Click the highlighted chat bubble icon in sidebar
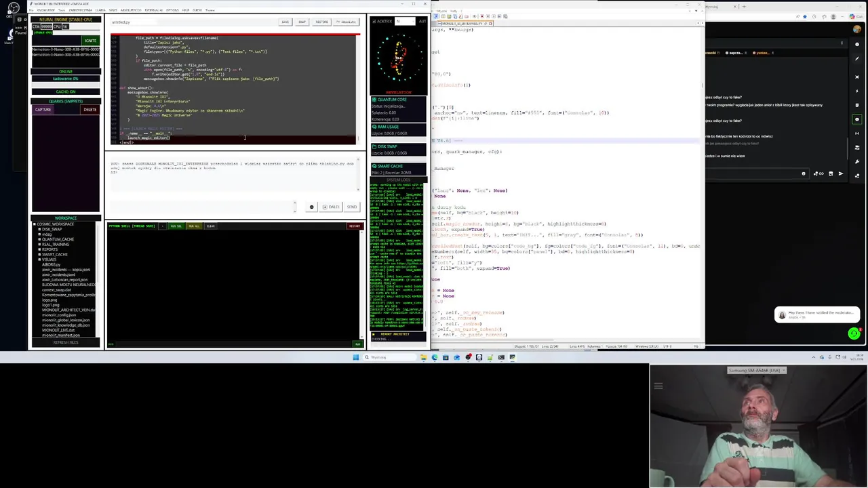868x488 pixels. (857, 119)
